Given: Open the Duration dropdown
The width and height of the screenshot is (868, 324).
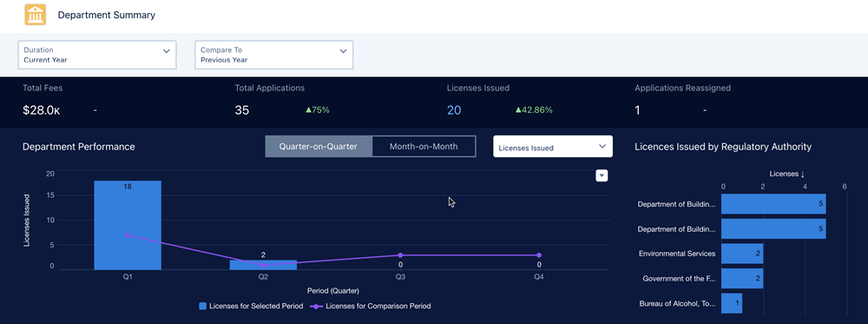Looking at the screenshot, I should 97,55.
